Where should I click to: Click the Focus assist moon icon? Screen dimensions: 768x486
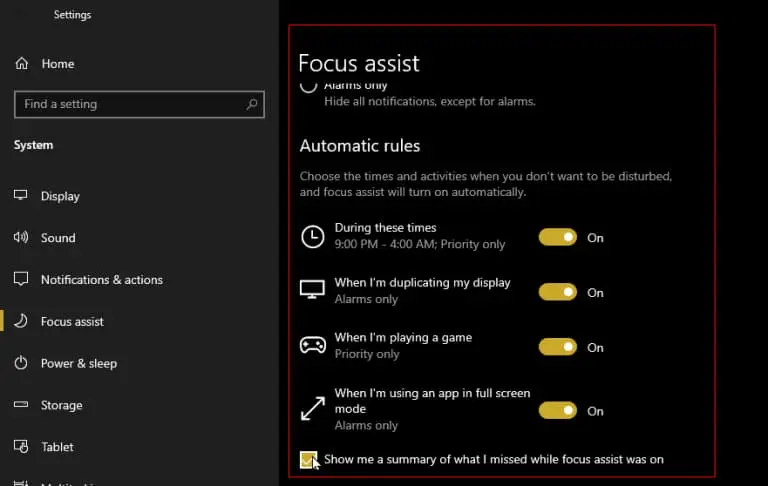(x=21, y=321)
